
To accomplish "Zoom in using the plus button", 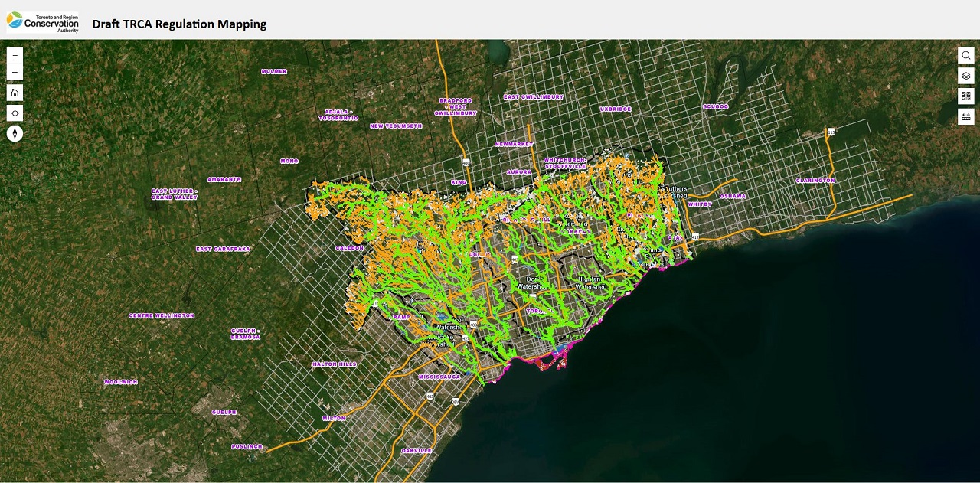I will 15,55.
